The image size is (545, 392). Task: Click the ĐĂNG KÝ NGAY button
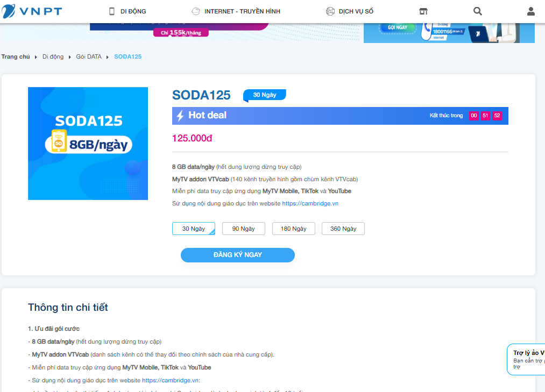(x=238, y=255)
